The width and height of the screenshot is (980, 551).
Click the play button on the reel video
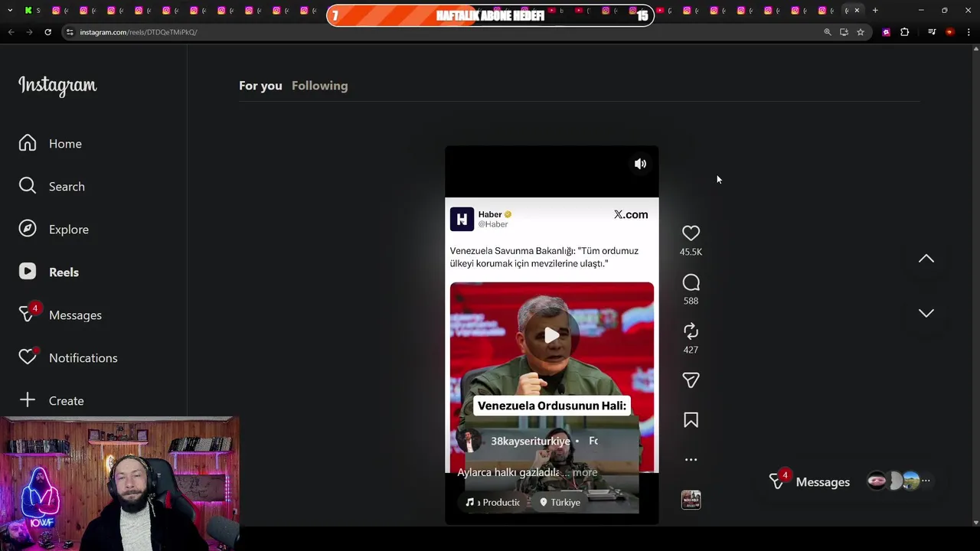(551, 335)
